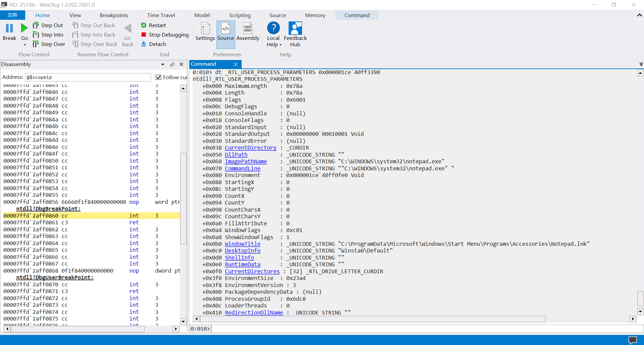Click the ImagePathName link
Image resolution: width=644 pixels, height=345 pixels.
click(x=246, y=161)
